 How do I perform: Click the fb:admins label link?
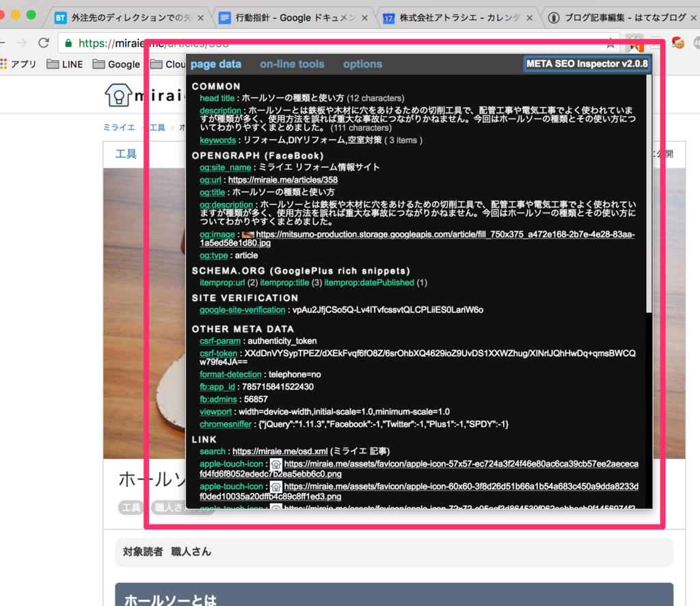coord(218,399)
